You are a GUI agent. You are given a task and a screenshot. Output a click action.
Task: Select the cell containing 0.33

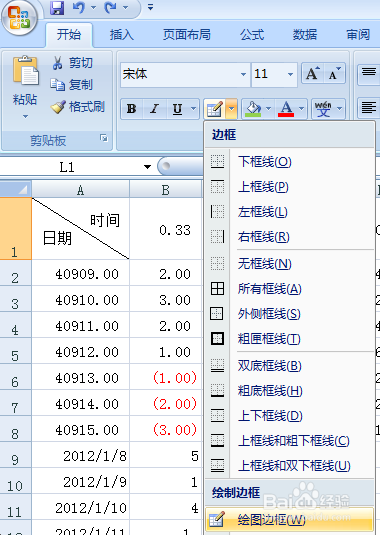[166, 229]
